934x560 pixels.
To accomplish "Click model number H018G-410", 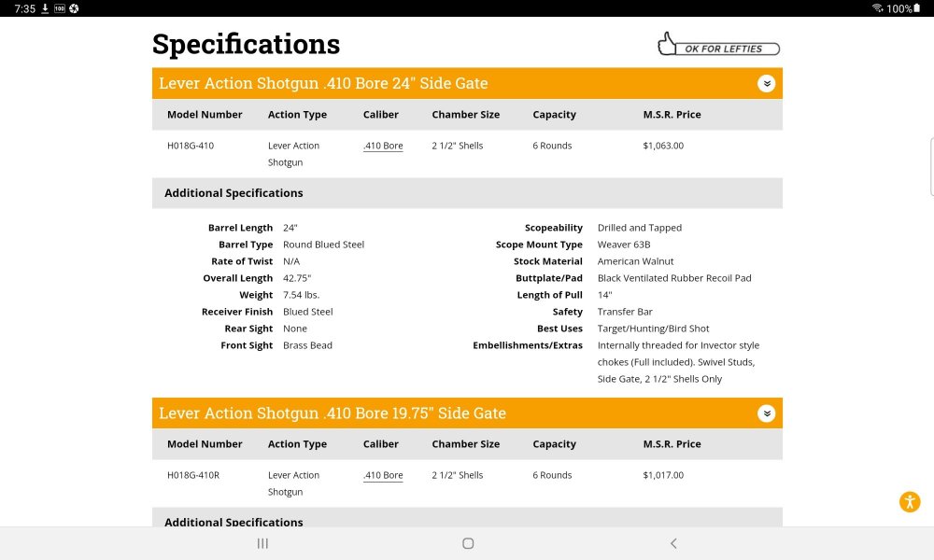I will 191,146.
